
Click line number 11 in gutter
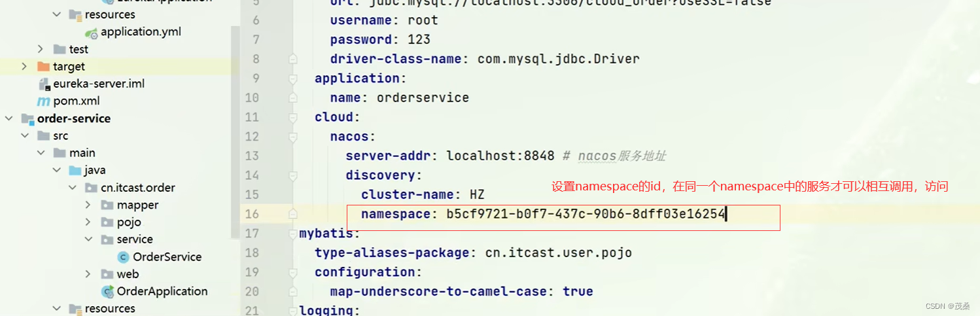[251, 117]
